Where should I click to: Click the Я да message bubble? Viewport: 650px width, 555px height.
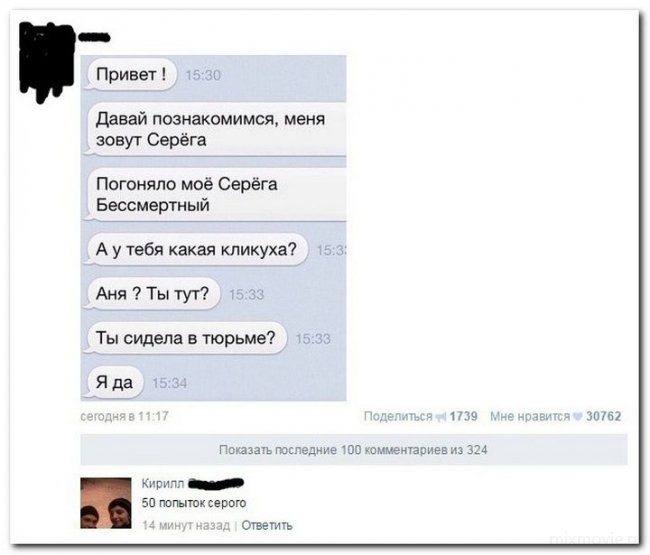(114, 383)
